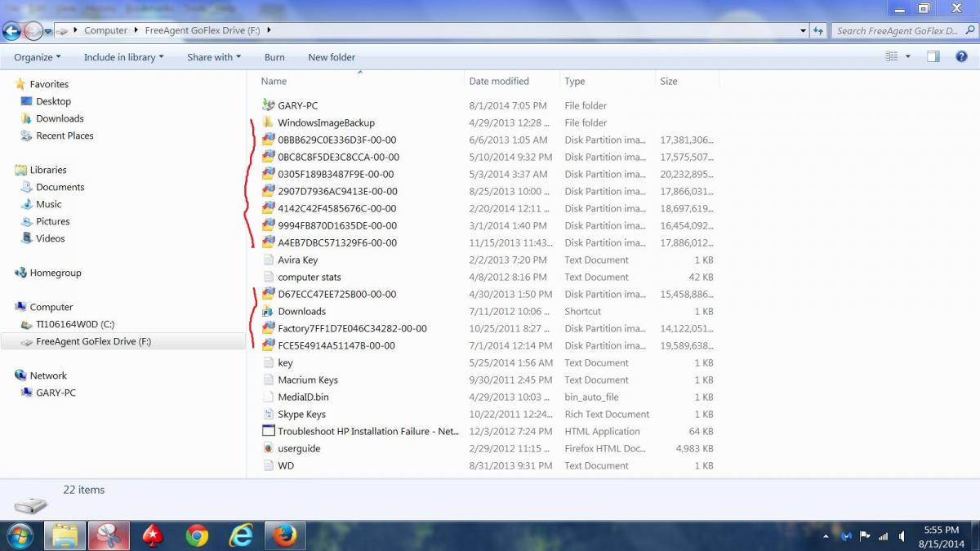Click file name computer stats

click(310, 277)
